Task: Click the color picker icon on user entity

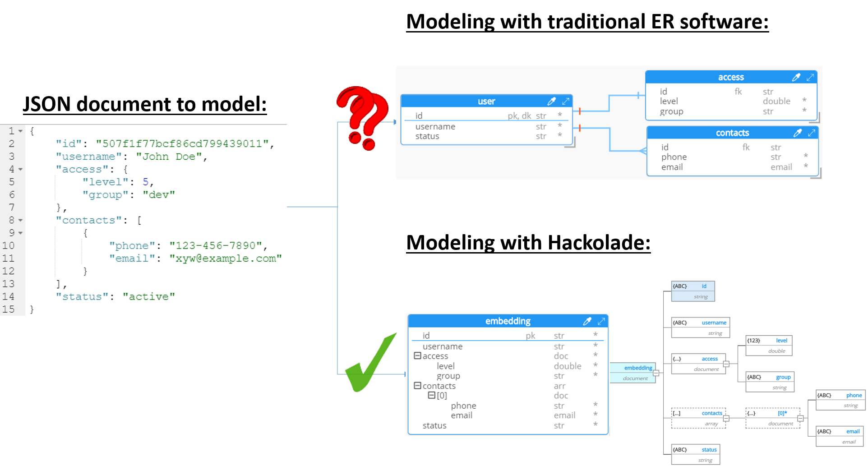Action: tap(551, 101)
